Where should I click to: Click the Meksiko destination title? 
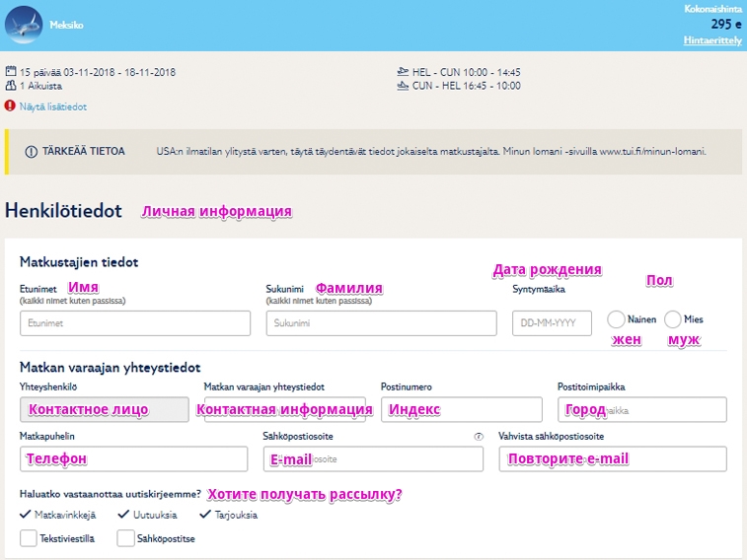point(66,26)
